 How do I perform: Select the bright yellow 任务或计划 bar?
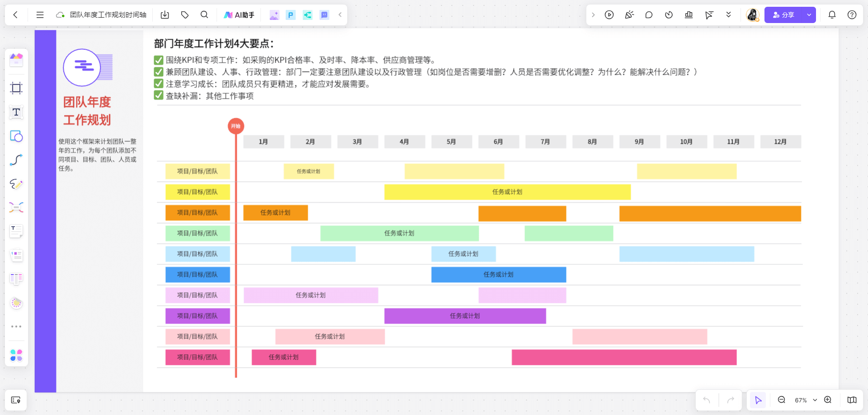coord(507,192)
